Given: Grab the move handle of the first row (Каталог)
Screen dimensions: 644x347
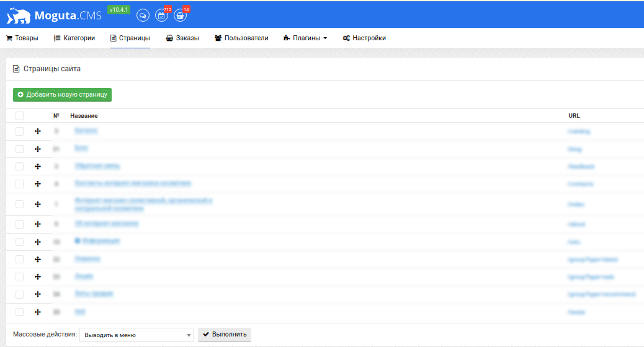Looking at the screenshot, I should tap(38, 131).
